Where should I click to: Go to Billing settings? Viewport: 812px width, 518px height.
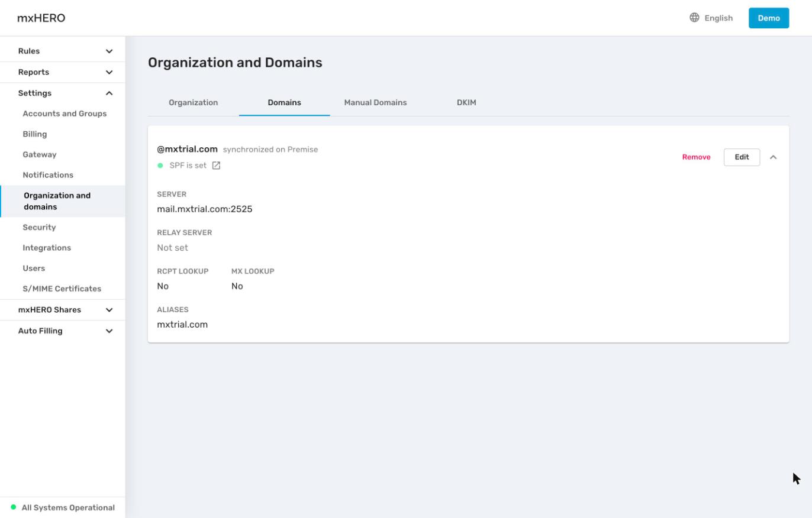point(35,134)
